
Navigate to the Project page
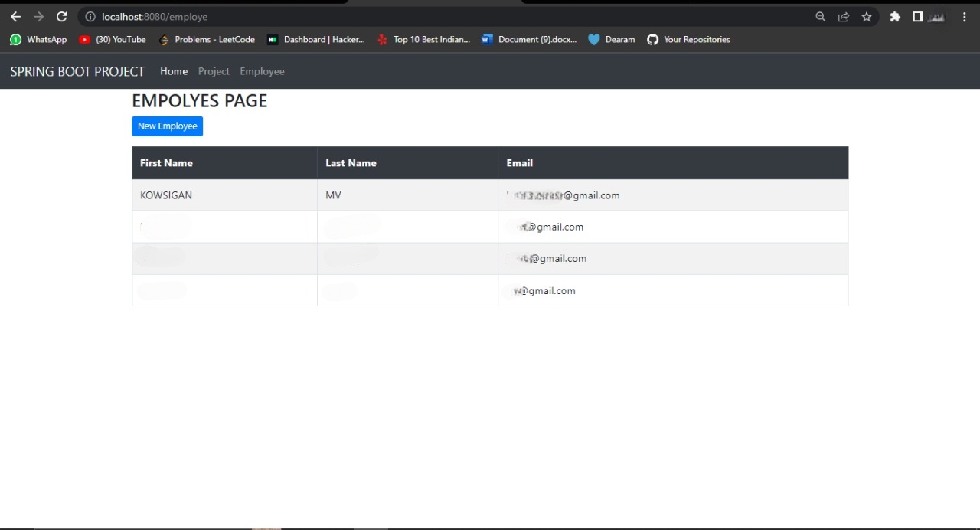coord(214,71)
